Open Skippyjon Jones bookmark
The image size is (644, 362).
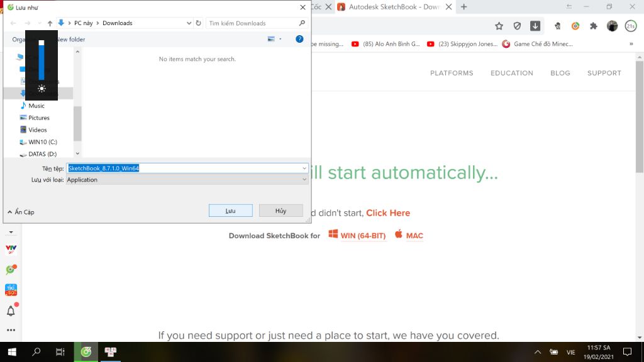462,44
